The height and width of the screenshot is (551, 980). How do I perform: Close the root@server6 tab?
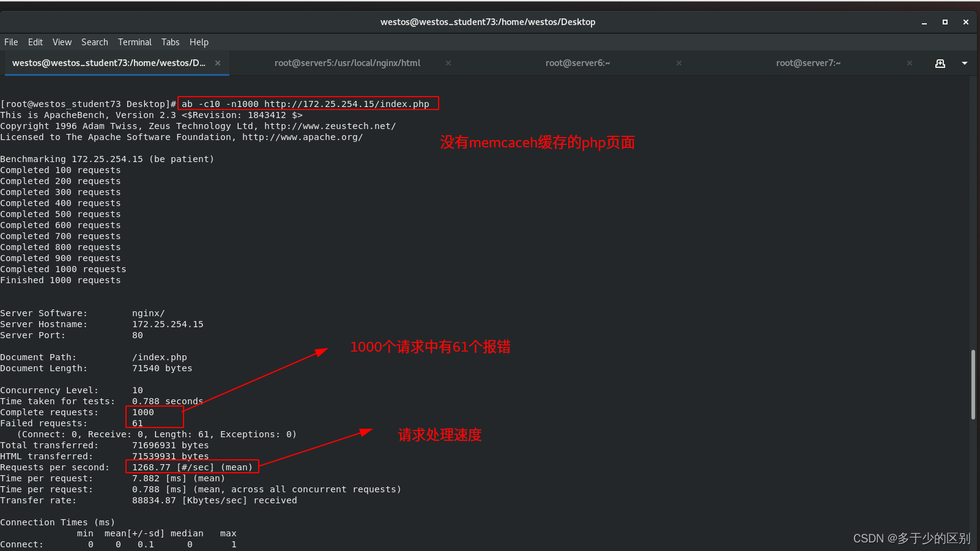[679, 63]
